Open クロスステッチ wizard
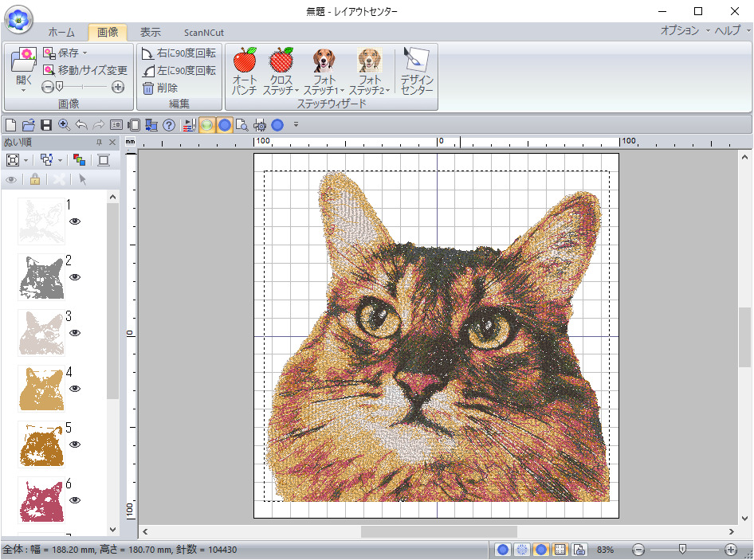This screenshot has width=754, height=560. pos(281,71)
